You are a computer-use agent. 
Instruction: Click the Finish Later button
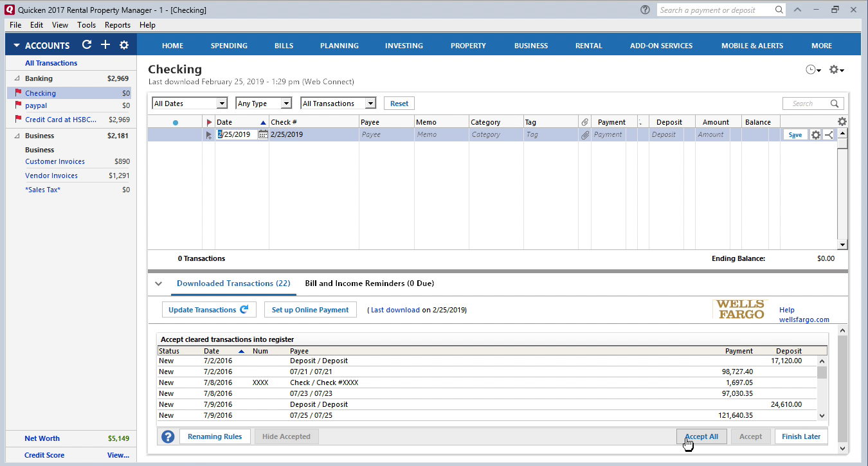[x=801, y=436]
